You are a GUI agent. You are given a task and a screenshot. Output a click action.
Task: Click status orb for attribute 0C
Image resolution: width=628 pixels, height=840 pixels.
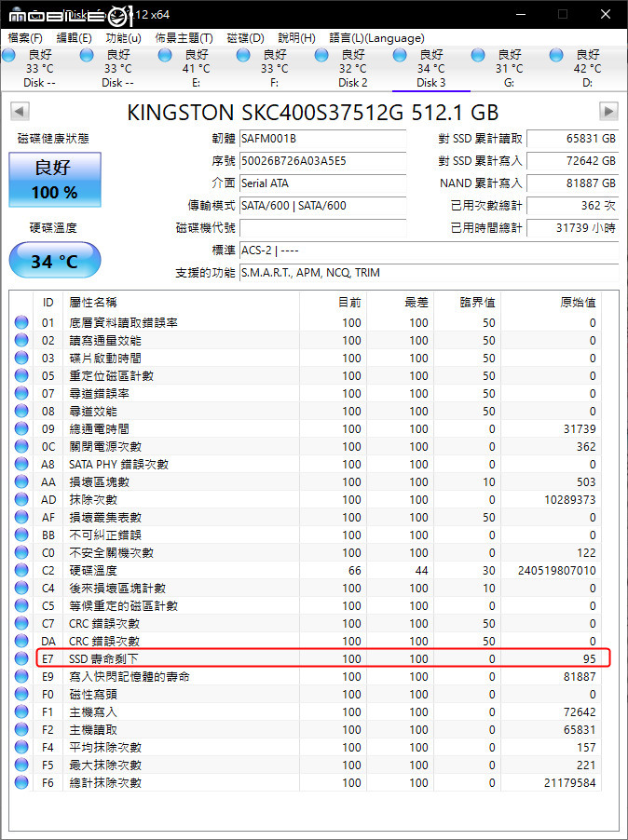tap(21, 446)
